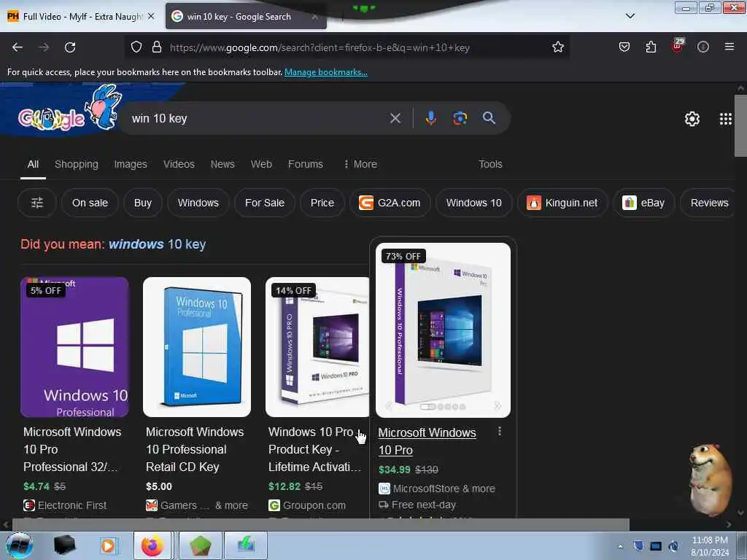Open the 14% OFF Windows 10 Pro image
Image resolution: width=747 pixels, height=560 pixels.
click(317, 347)
